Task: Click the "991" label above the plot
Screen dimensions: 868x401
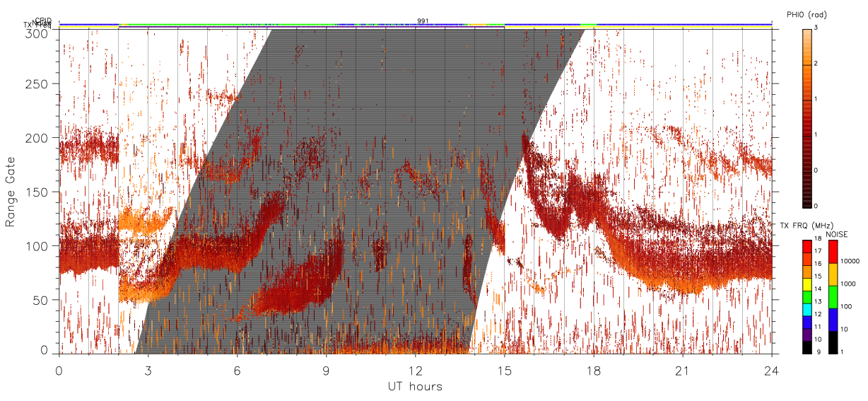Action: (423, 21)
